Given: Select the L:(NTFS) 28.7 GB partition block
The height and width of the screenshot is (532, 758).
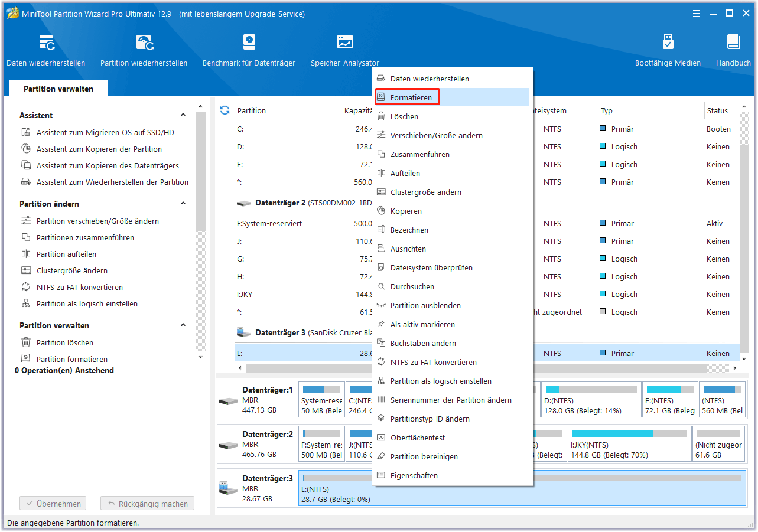Looking at the screenshot, I should click(x=522, y=488).
